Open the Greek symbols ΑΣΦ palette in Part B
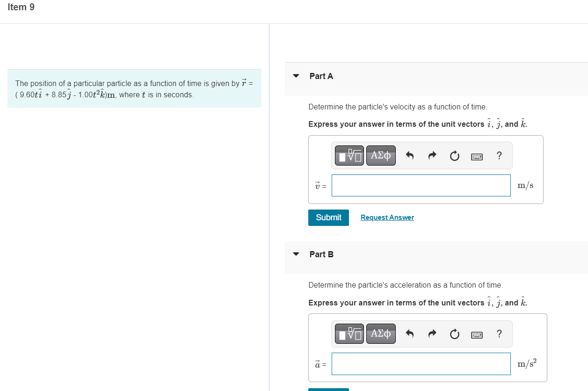 380,333
